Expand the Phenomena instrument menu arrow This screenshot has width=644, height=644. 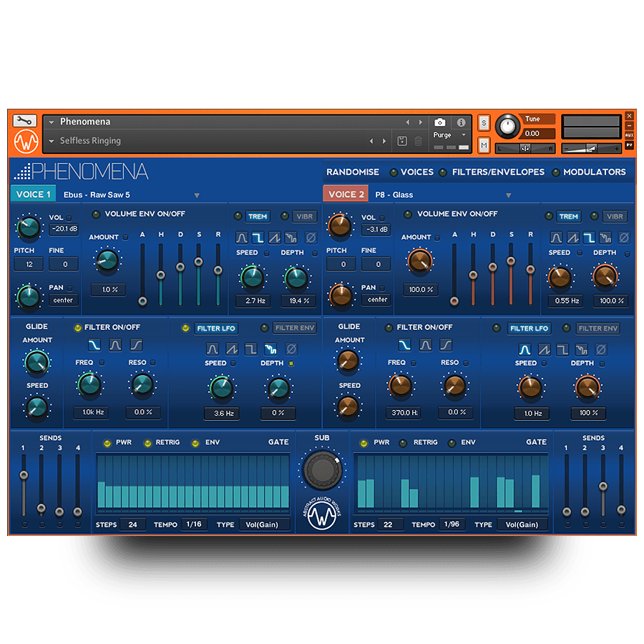[x=52, y=122]
